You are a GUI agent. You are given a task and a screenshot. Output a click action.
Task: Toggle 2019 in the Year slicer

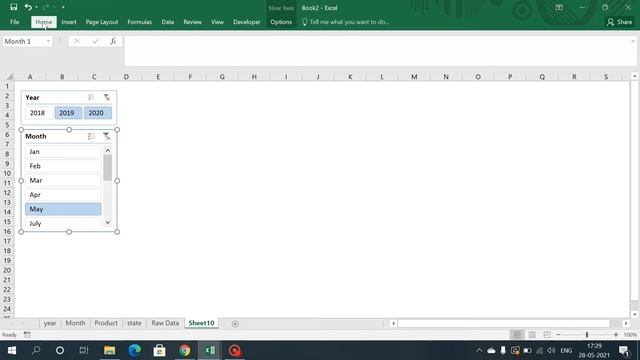(68, 113)
